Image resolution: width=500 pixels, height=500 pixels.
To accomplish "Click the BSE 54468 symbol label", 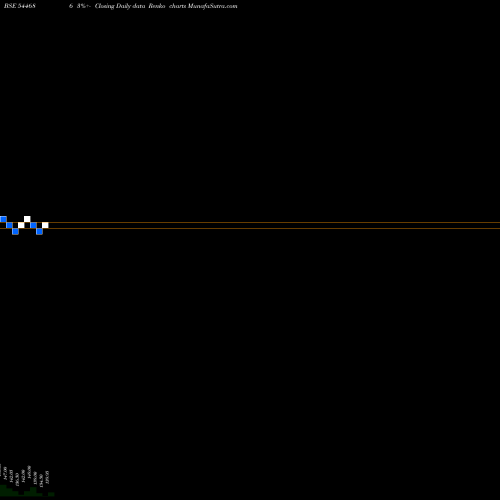I will (x=20, y=6).
